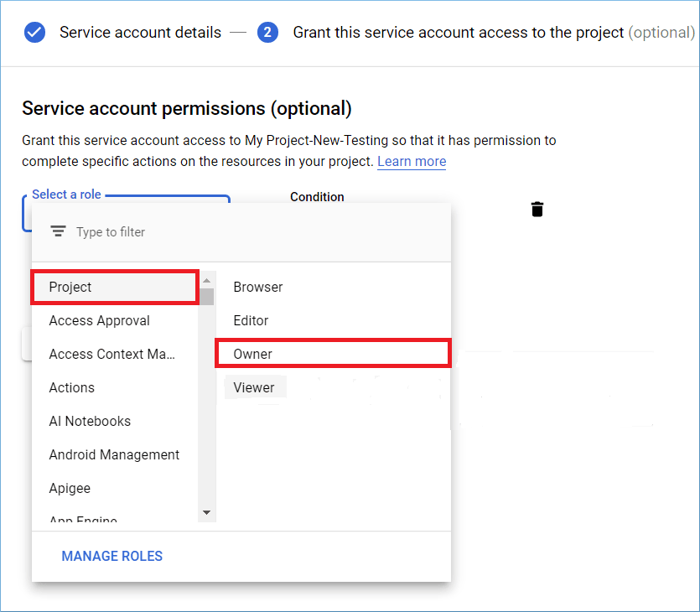
Task: Click the Grant this service account access step
Action: (494, 32)
